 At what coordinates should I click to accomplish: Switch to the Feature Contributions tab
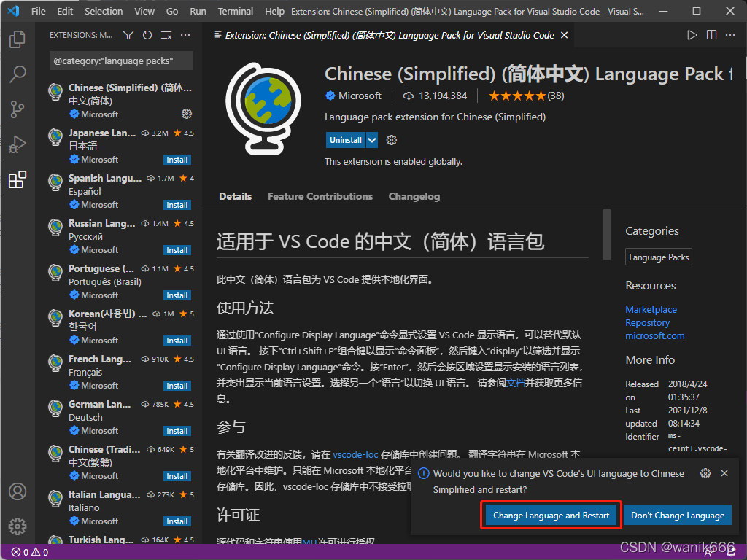pyautogui.click(x=320, y=196)
